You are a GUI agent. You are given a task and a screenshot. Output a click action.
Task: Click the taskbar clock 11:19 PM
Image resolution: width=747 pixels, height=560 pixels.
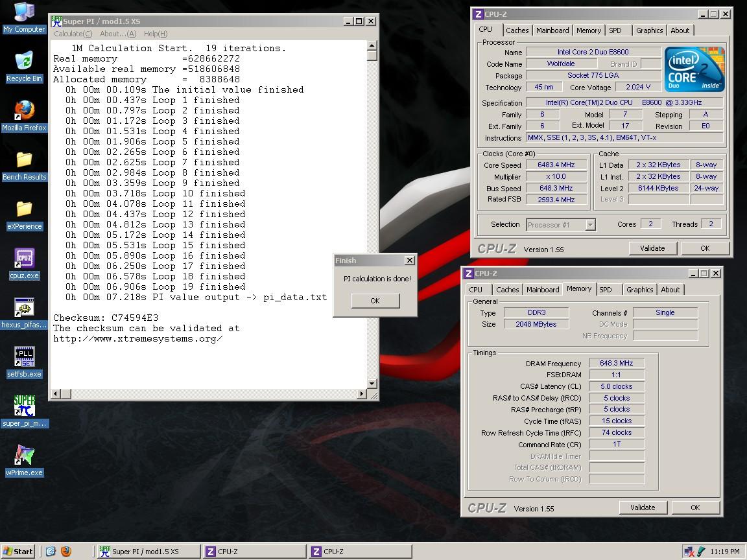coord(724,552)
